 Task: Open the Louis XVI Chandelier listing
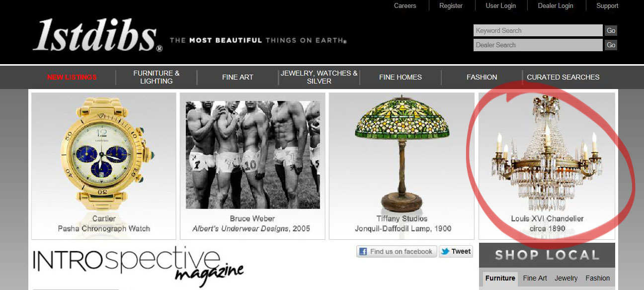tap(547, 166)
